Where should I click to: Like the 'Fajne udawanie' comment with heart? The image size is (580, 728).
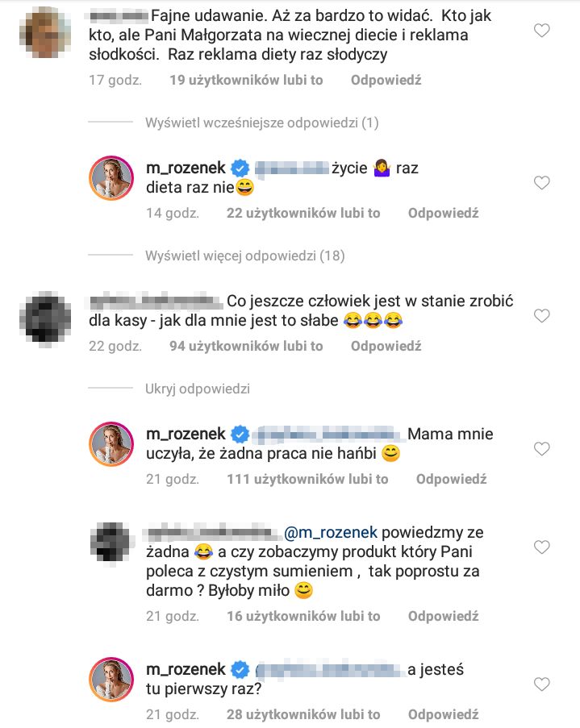click(542, 31)
